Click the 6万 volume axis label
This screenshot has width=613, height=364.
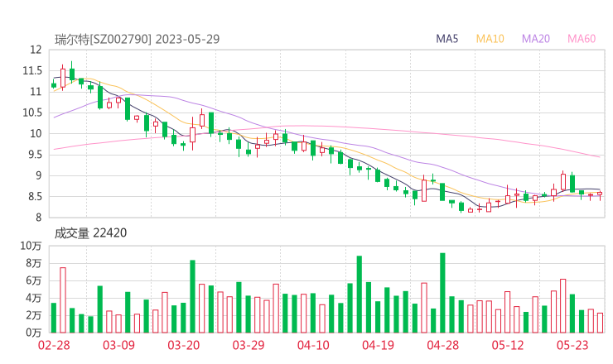point(34,280)
